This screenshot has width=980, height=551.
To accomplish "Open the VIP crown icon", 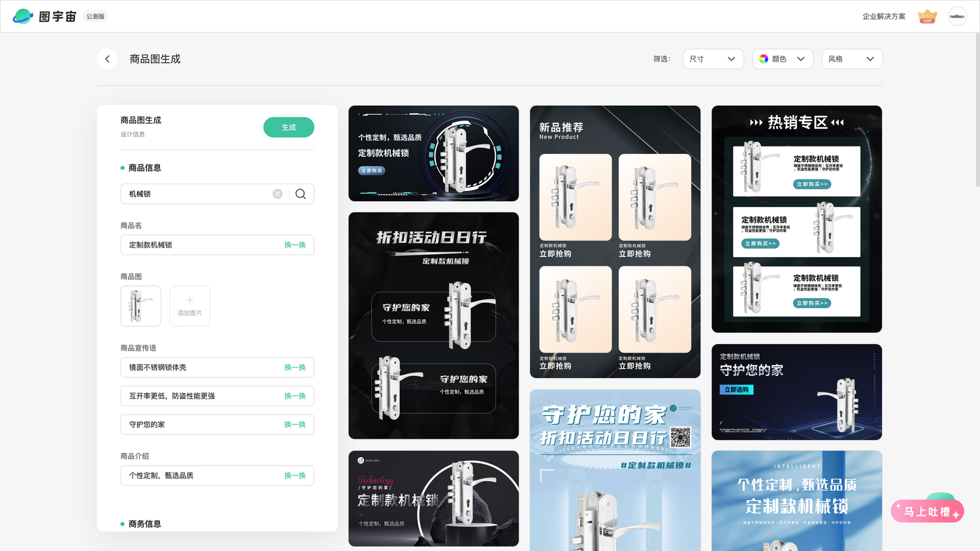I will 927,16.
